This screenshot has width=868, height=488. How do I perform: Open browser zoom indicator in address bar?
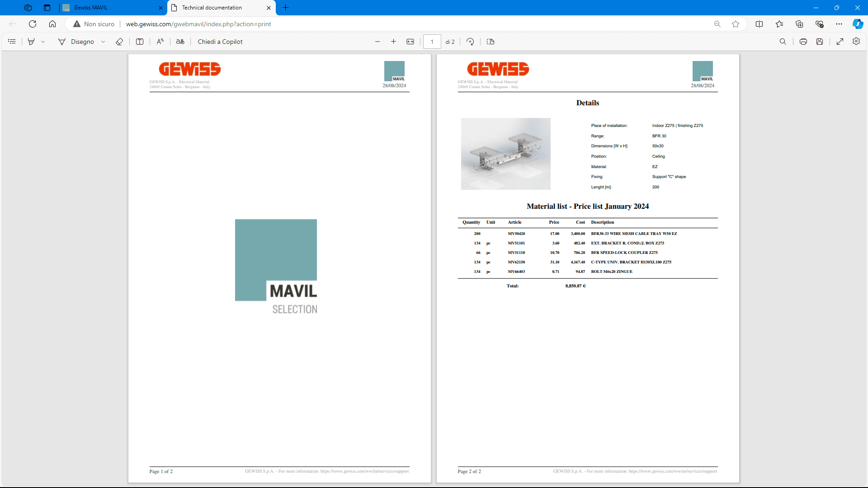tap(717, 24)
